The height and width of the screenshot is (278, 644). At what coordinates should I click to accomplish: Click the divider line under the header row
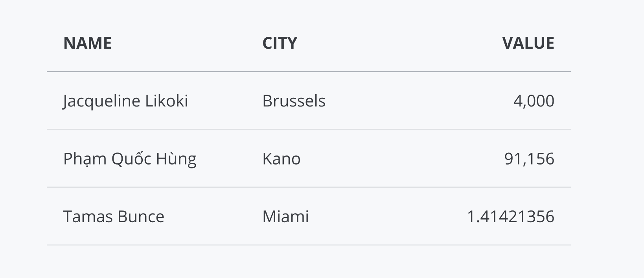pyautogui.click(x=309, y=72)
